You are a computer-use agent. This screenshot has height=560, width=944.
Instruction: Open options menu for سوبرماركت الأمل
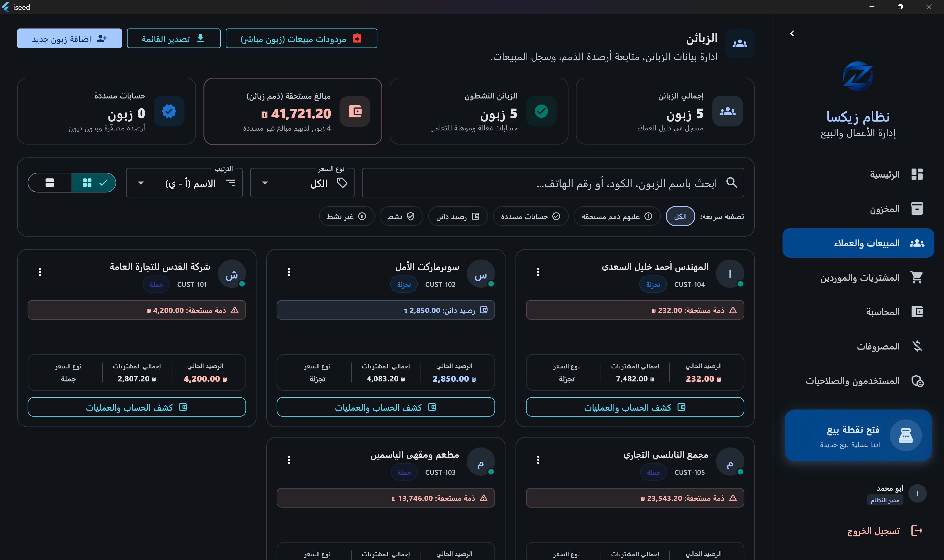(x=289, y=272)
